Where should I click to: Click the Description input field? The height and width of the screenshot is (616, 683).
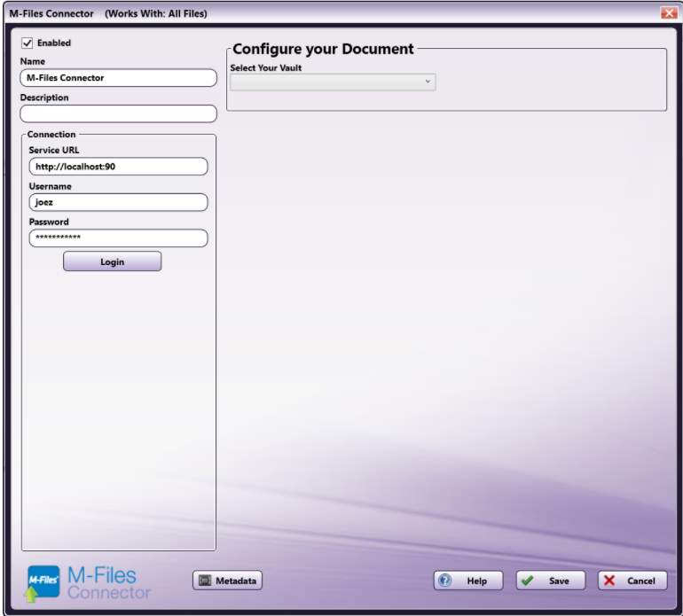tap(119, 113)
